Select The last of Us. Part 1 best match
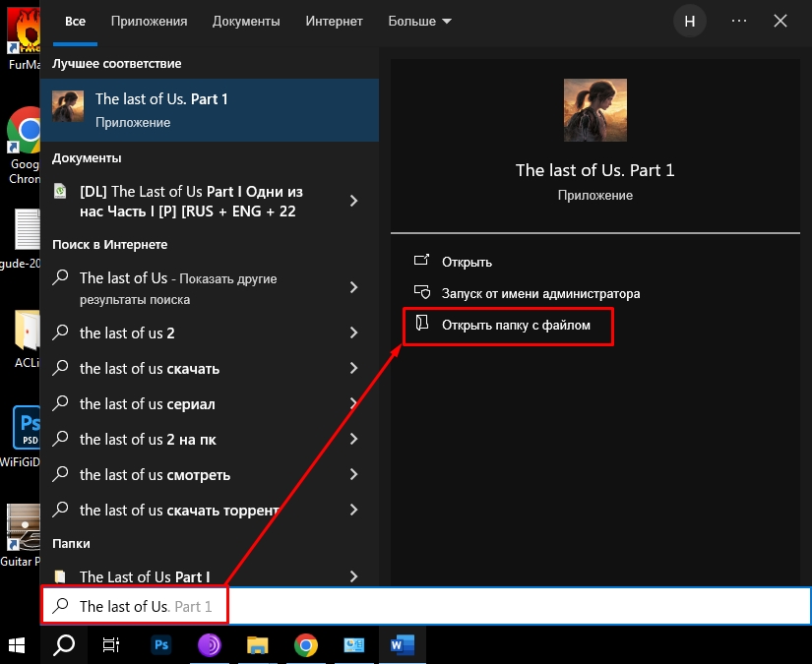 click(x=210, y=110)
